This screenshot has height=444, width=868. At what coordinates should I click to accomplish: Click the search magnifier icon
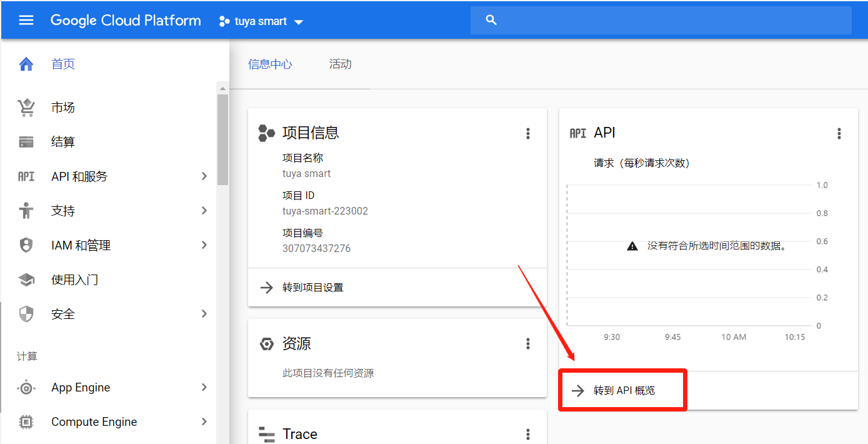coord(491,20)
